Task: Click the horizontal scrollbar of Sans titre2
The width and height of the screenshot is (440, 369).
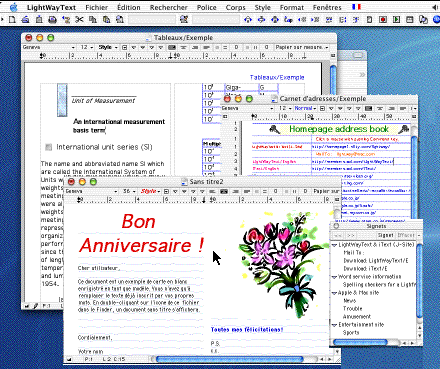Action: coord(229,359)
